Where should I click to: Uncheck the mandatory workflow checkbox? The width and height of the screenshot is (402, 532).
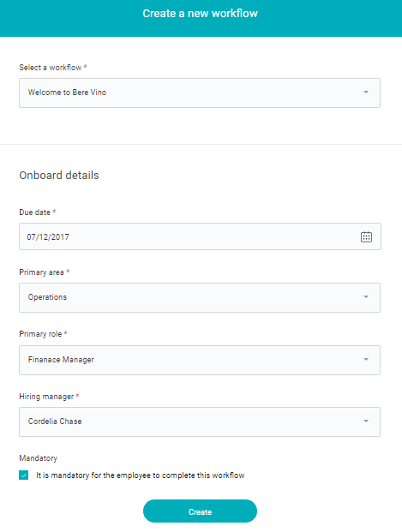[24, 475]
